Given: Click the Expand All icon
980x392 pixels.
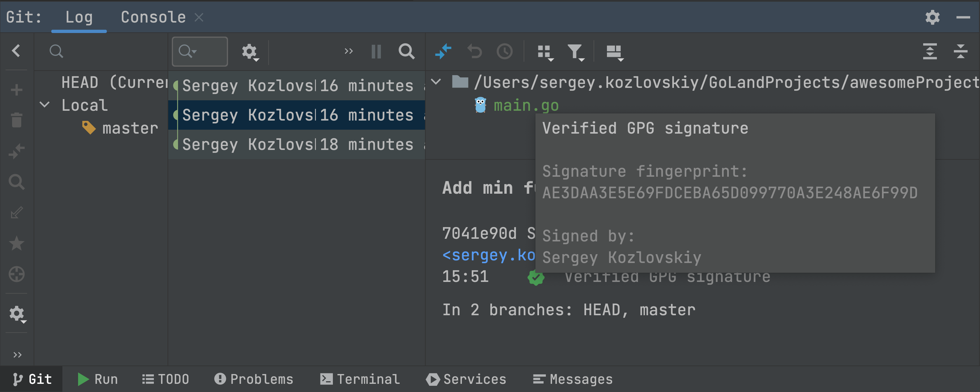Looking at the screenshot, I should pyautogui.click(x=930, y=51).
